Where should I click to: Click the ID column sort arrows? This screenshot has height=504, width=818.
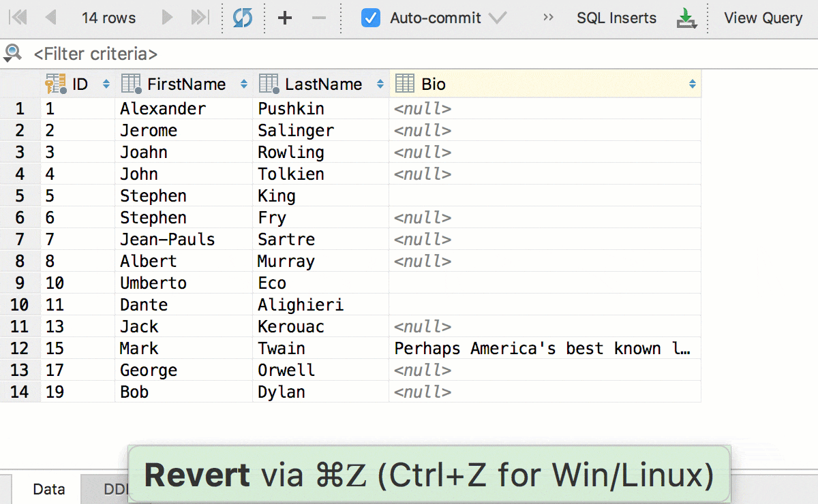click(x=106, y=84)
